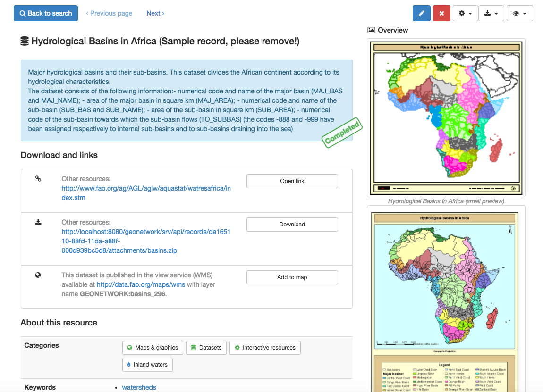Viewport: 543px width, 392px height.
Task: Go to the Previous page
Action: click(109, 13)
